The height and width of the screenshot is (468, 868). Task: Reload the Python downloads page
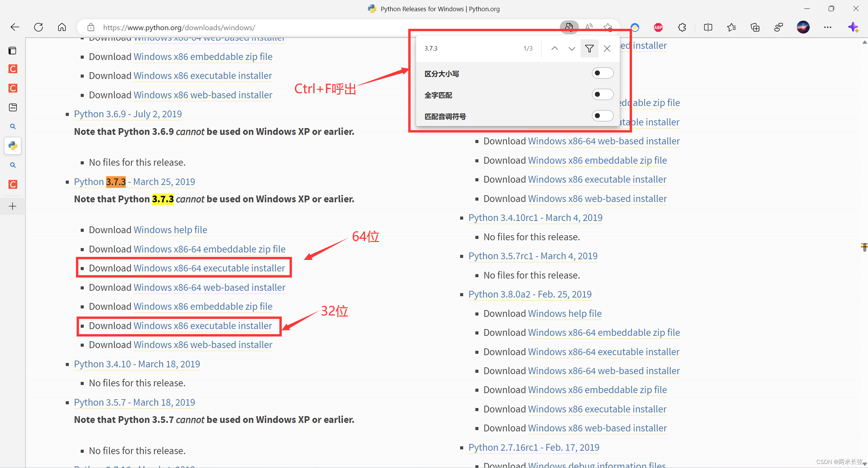click(x=38, y=27)
